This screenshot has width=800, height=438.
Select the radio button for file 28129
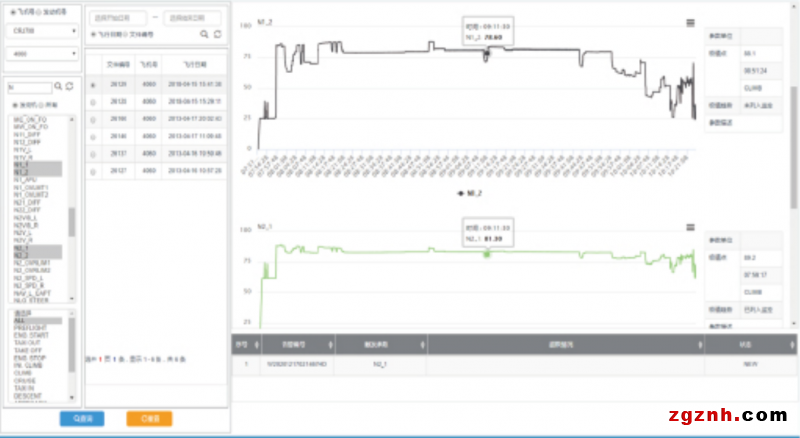pyautogui.click(x=93, y=85)
